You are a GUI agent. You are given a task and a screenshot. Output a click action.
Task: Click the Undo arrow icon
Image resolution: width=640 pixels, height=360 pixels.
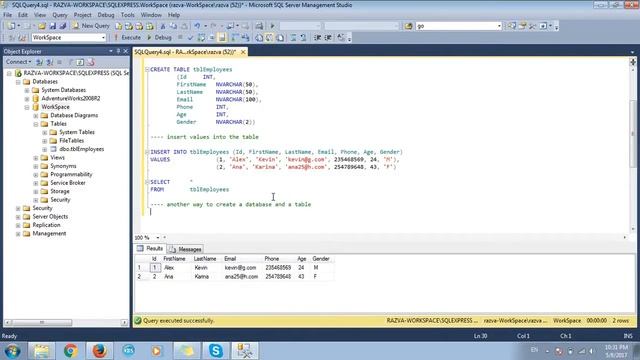click(197, 26)
